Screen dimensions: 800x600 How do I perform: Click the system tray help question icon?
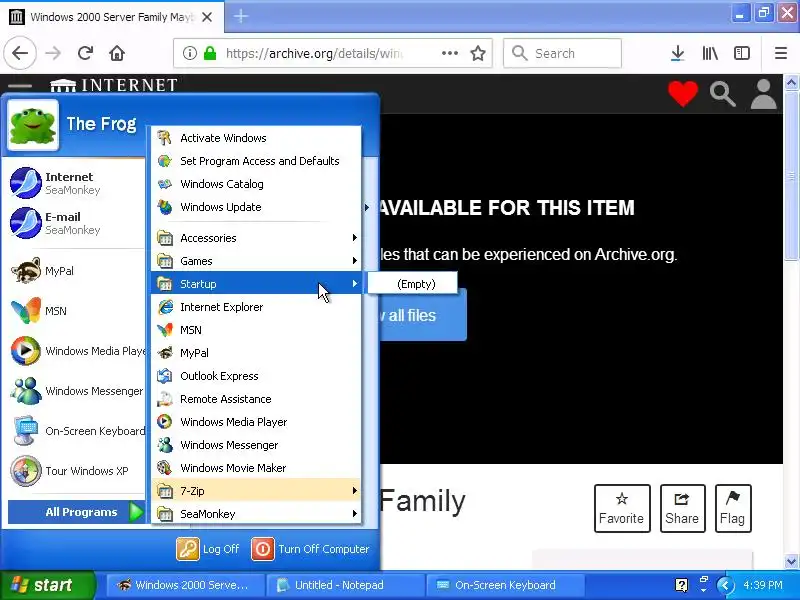point(681,585)
